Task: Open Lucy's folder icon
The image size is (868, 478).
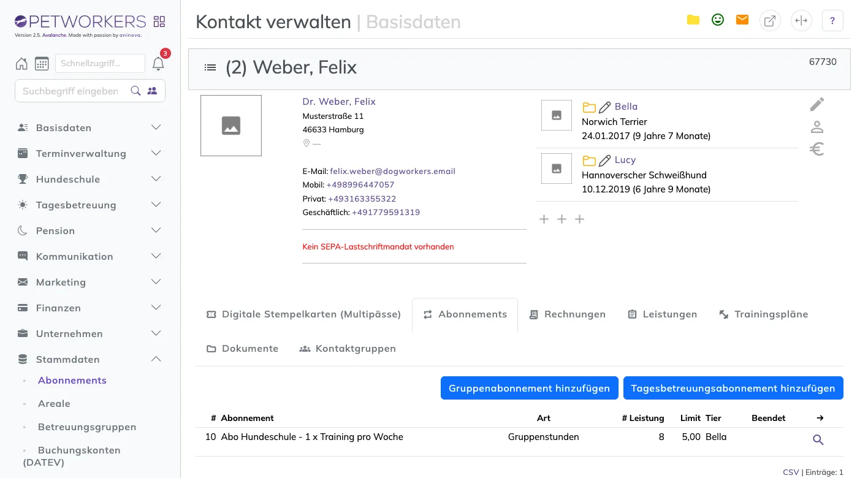Action: coord(589,161)
